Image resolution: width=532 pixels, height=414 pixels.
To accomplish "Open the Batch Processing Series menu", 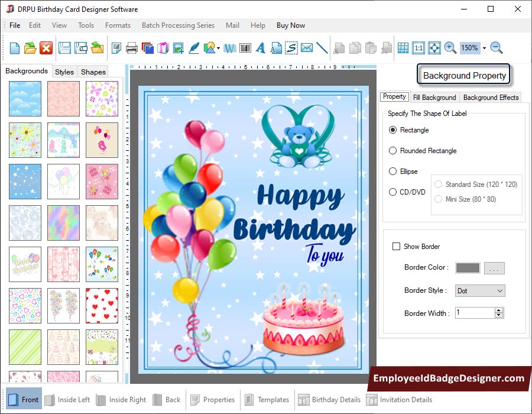I will pos(178,25).
